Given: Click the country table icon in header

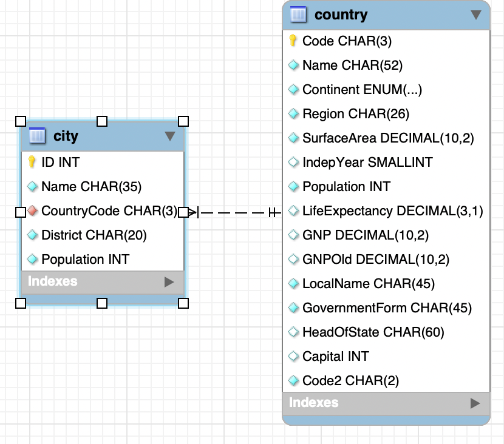Looking at the screenshot, I should [298, 15].
